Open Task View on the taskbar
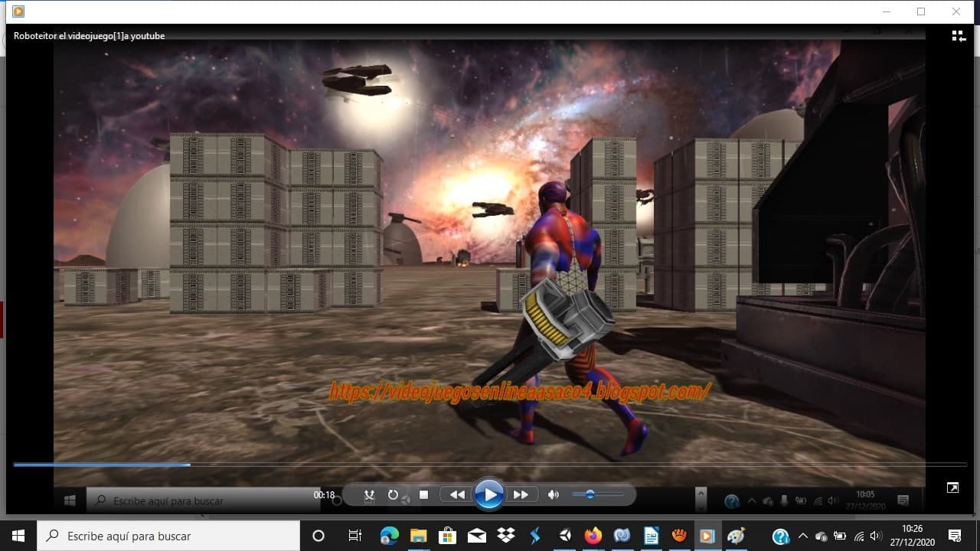 tap(354, 536)
